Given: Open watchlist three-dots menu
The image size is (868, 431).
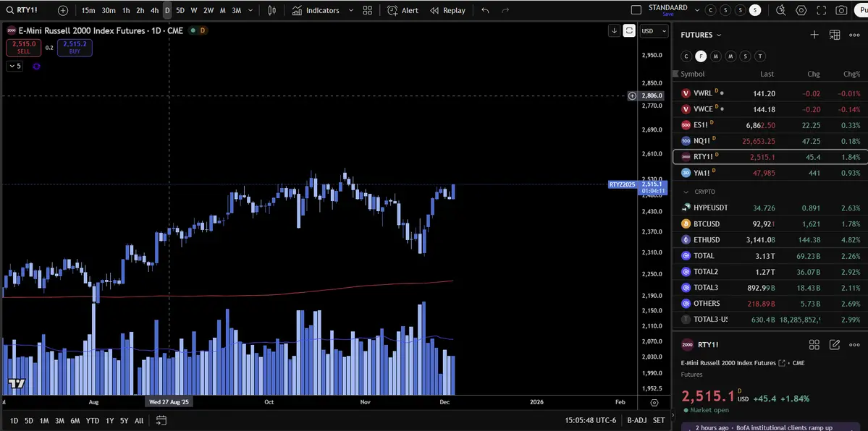Looking at the screenshot, I should coord(854,35).
